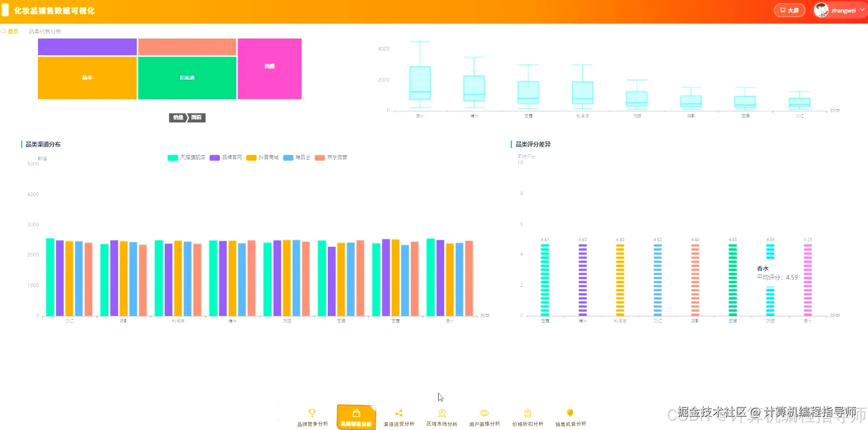
Task: Select the 品类销售分析 shopping bag tab
Action: pos(356,417)
